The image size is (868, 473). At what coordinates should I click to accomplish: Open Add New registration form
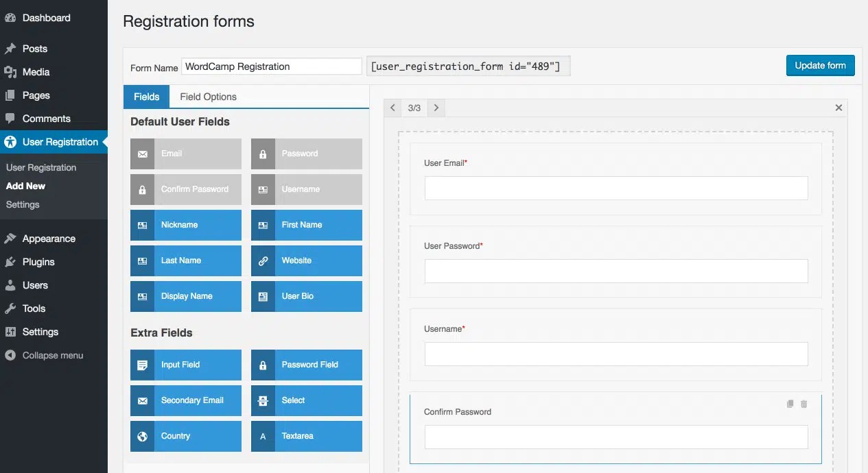click(x=26, y=186)
